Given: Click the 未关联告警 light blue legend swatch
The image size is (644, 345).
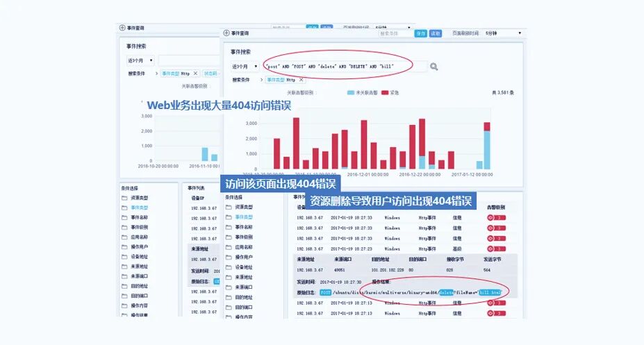Looking at the screenshot, I should pyautogui.click(x=350, y=93).
